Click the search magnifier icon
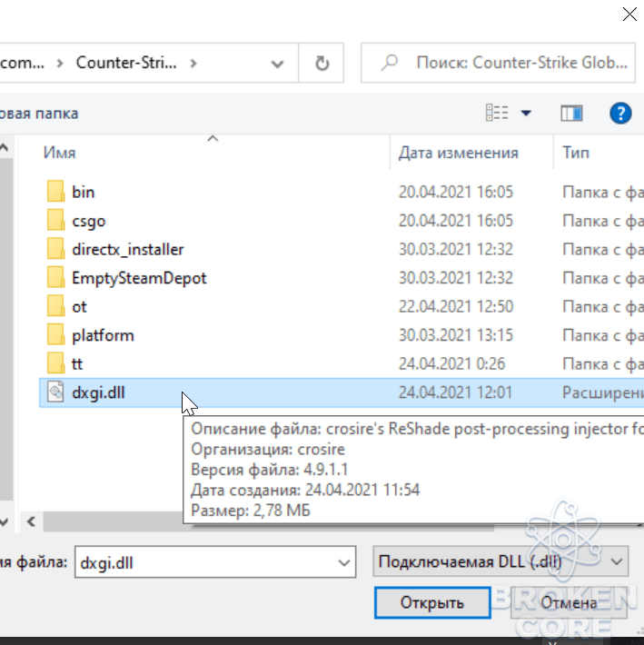Image resolution: width=644 pixels, height=645 pixels. point(389,63)
